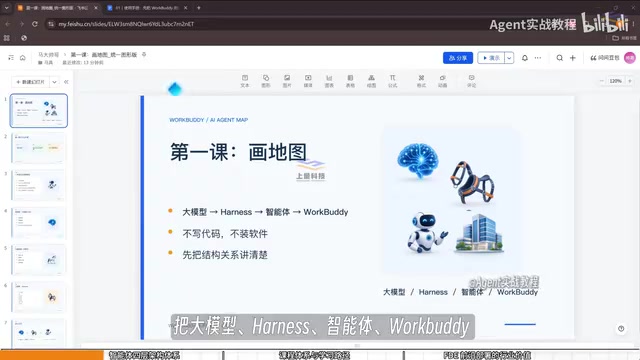Viewport: 640px width, 360px height.
Task: Click the blue 分享 share button
Action: (x=458, y=58)
